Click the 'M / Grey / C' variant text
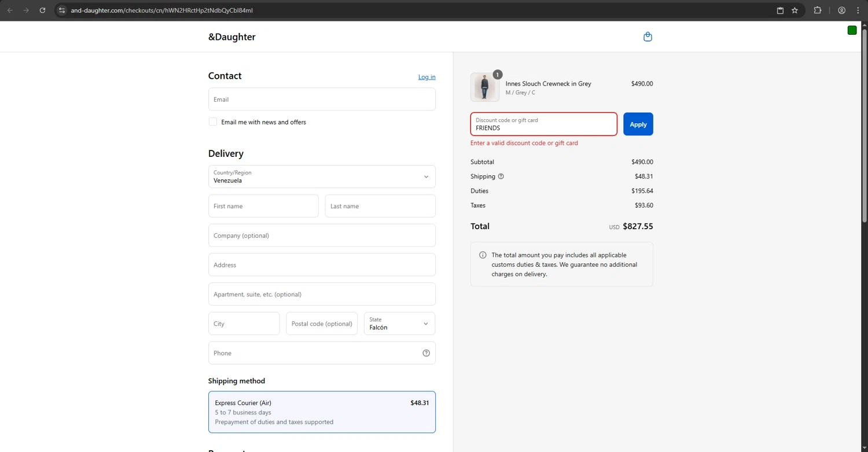 pyautogui.click(x=520, y=93)
